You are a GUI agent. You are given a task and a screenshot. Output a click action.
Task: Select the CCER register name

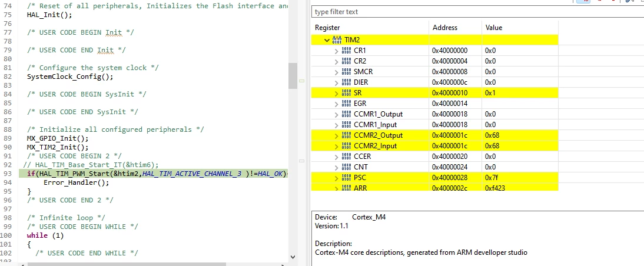point(362,157)
